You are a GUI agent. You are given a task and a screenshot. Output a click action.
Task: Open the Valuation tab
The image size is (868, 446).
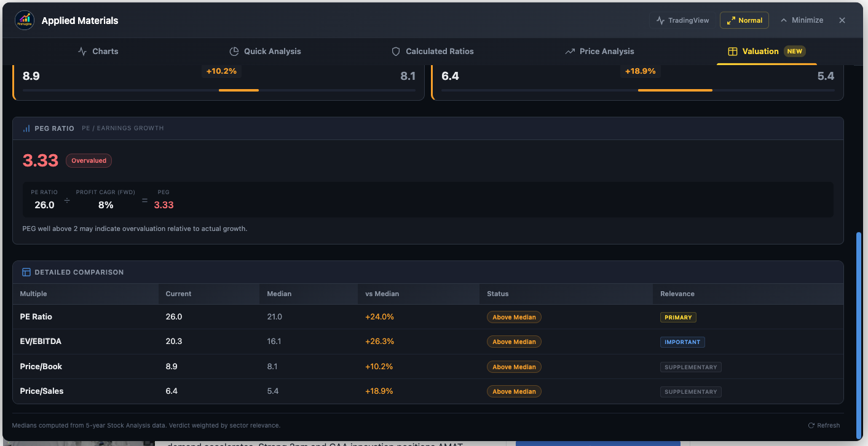click(760, 51)
